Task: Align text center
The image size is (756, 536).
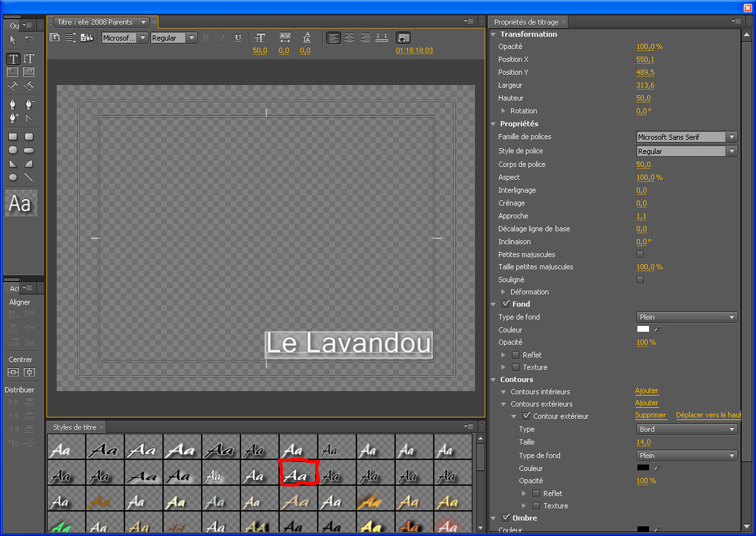Action: [349, 37]
